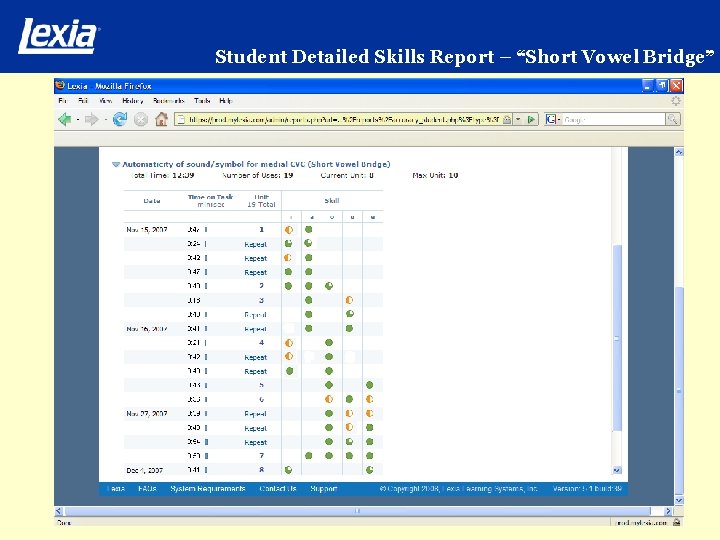Open the Tools menu

click(202, 101)
